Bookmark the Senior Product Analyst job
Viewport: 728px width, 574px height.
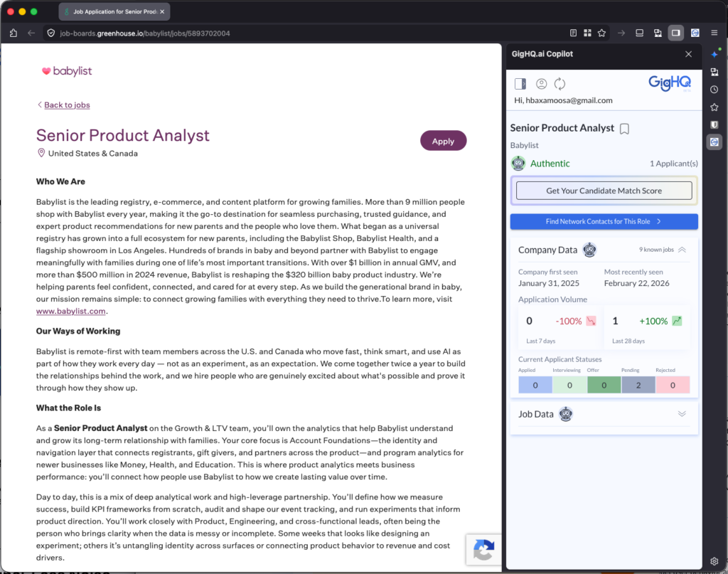[624, 129]
